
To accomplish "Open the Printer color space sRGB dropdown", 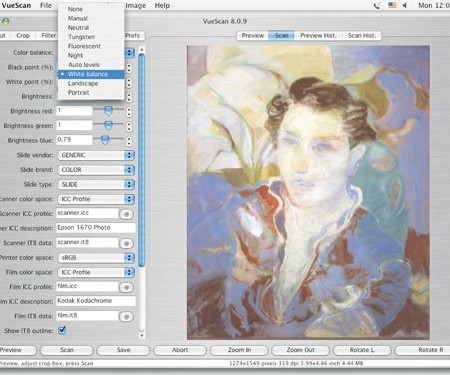I will [96, 258].
